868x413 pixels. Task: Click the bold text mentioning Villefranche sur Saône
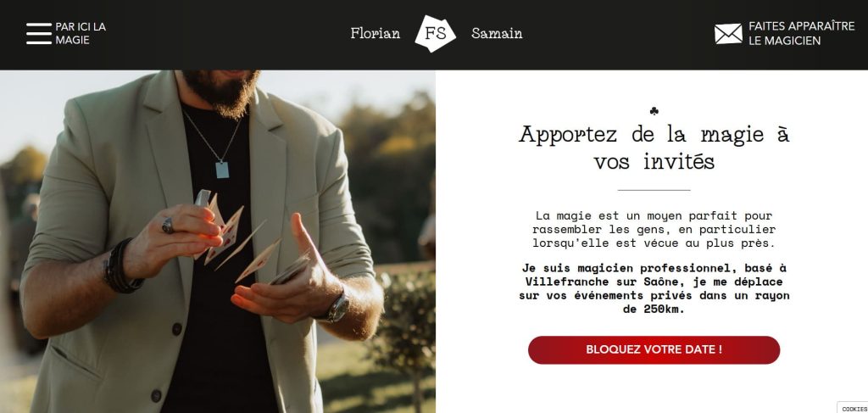654,288
